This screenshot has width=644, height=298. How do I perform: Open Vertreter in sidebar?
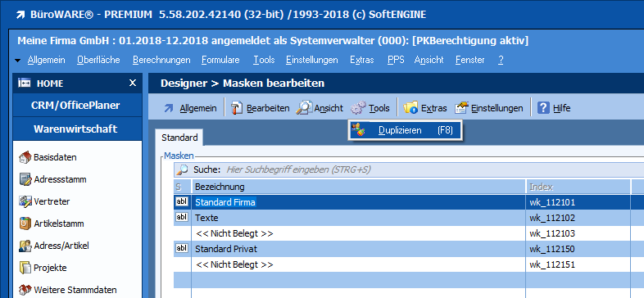point(52,201)
